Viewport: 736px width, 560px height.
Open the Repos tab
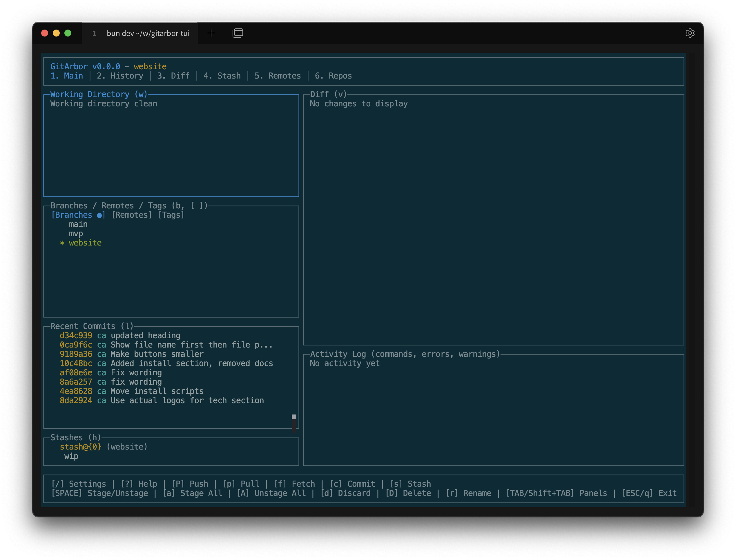[333, 76]
